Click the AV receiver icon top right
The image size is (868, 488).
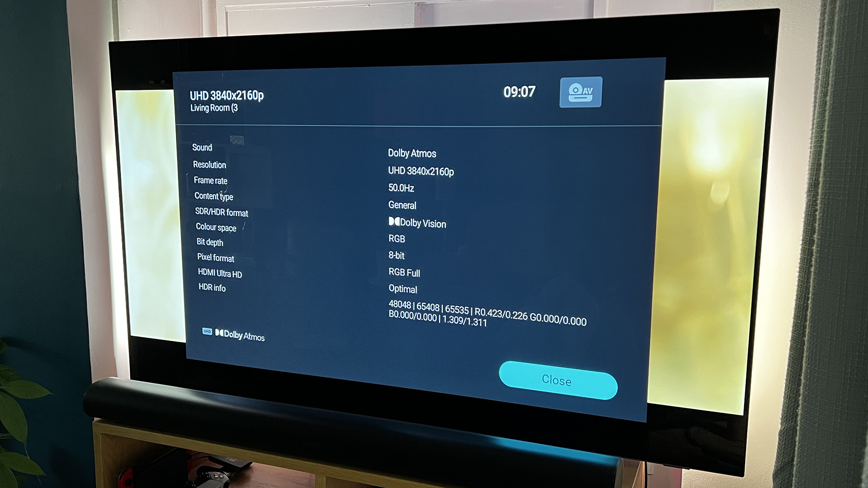pyautogui.click(x=581, y=92)
